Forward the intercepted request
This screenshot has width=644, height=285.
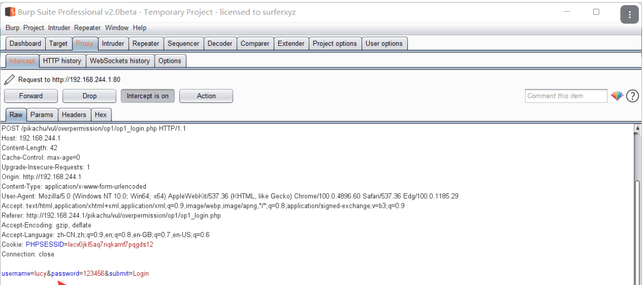(31, 96)
